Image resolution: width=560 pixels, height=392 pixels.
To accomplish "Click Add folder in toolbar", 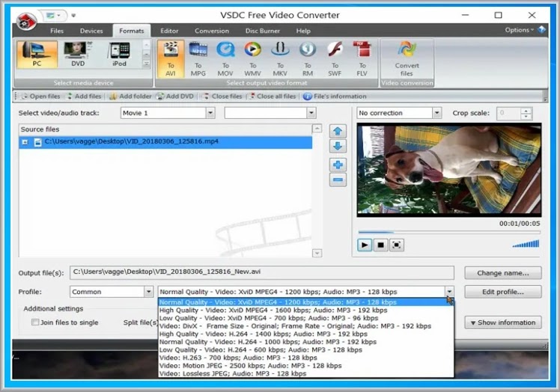I will (130, 96).
